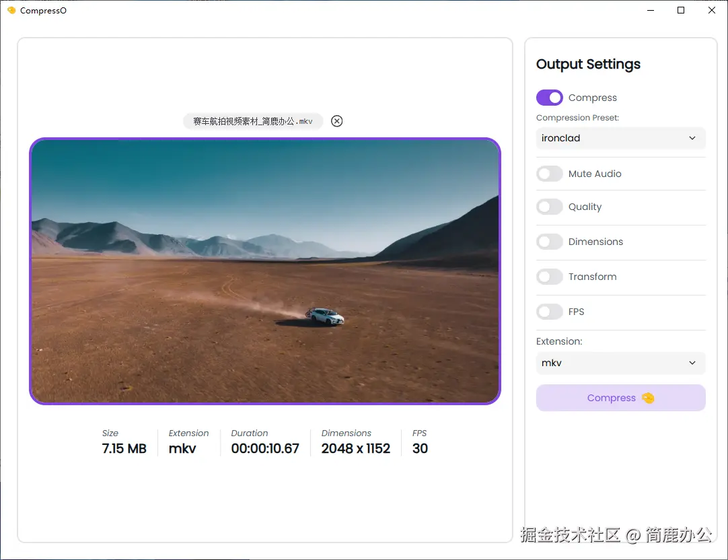Enable the Dimensions toggle

pyautogui.click(x=550, y=242)
